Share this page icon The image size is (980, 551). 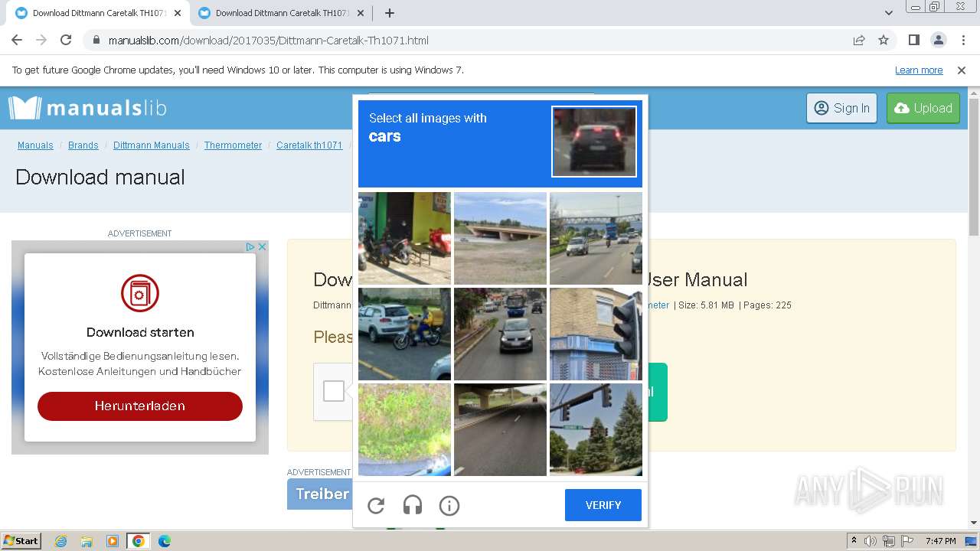(859, 40)
